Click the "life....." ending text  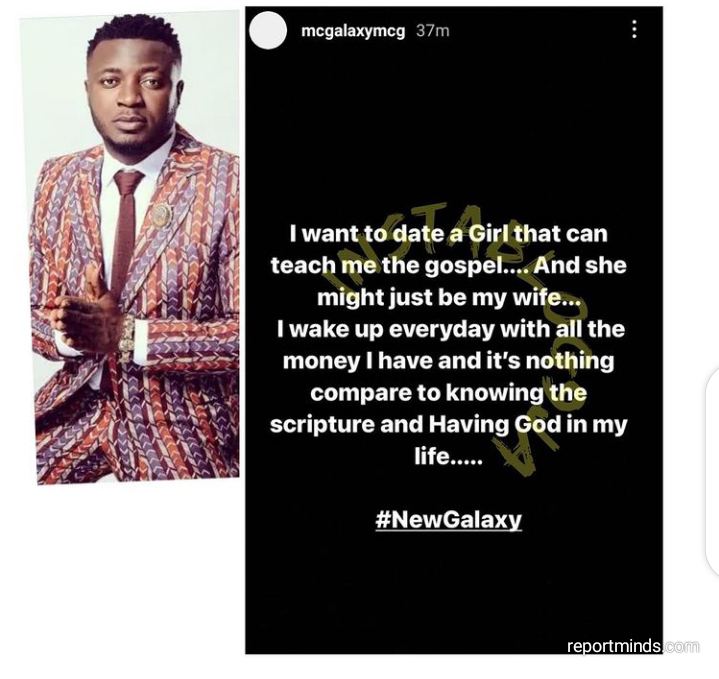click(x=448, y=456)
